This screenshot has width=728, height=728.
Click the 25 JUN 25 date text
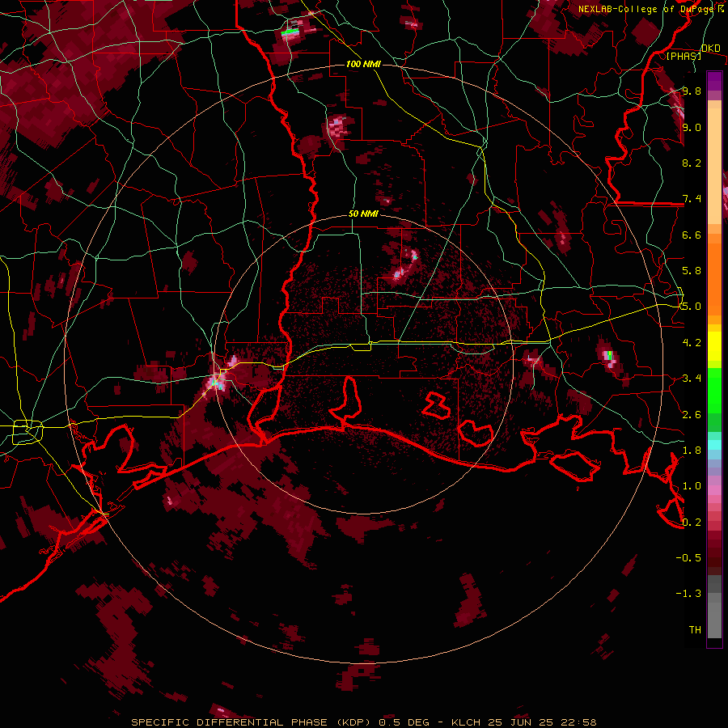(519, 722)
